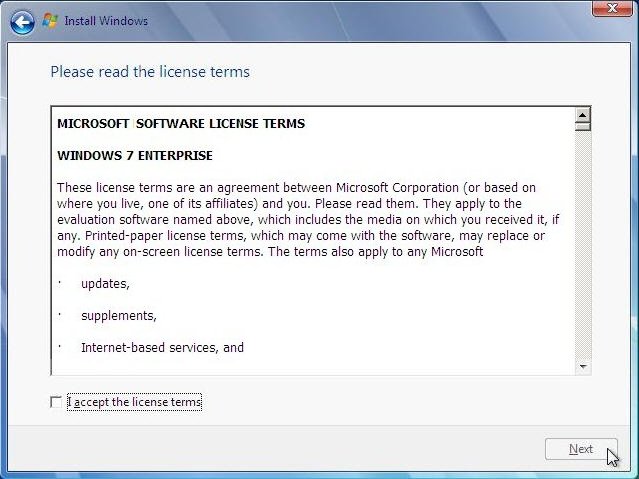Image resolution: width=639 pixels, height=479 pixels.
Task: Select the "updates," bullet item
Action: tap(105, 284)
